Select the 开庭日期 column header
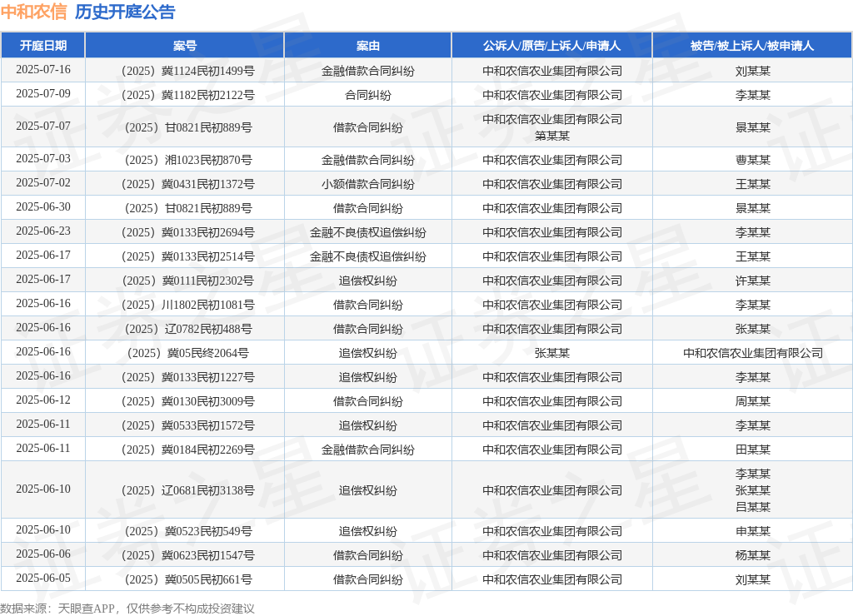Viewport: 853px width, 616px height. 43,46
